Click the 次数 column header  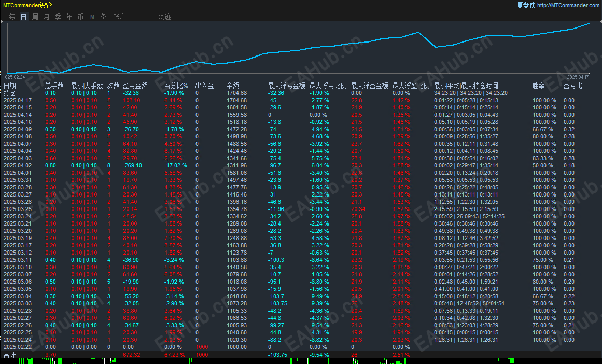pyautogui.click(x=113, y=86)
